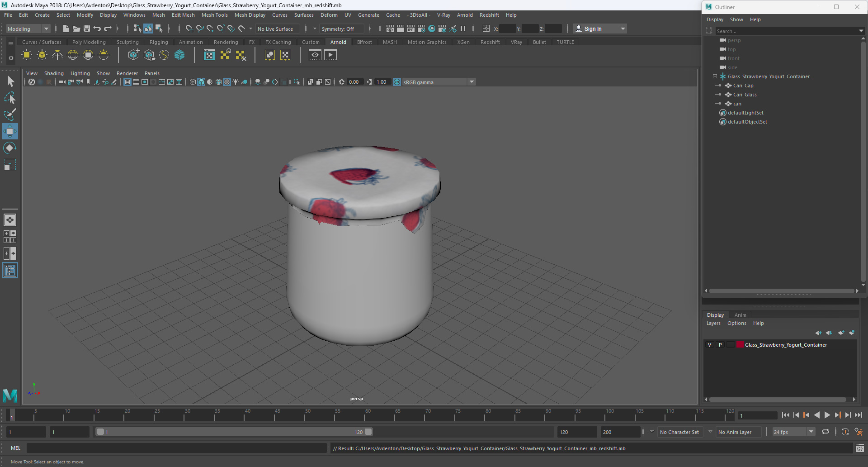The height and width of the screenshot is (467, 868).
Task: Open the Sign In dropdown
Action: 600,29
